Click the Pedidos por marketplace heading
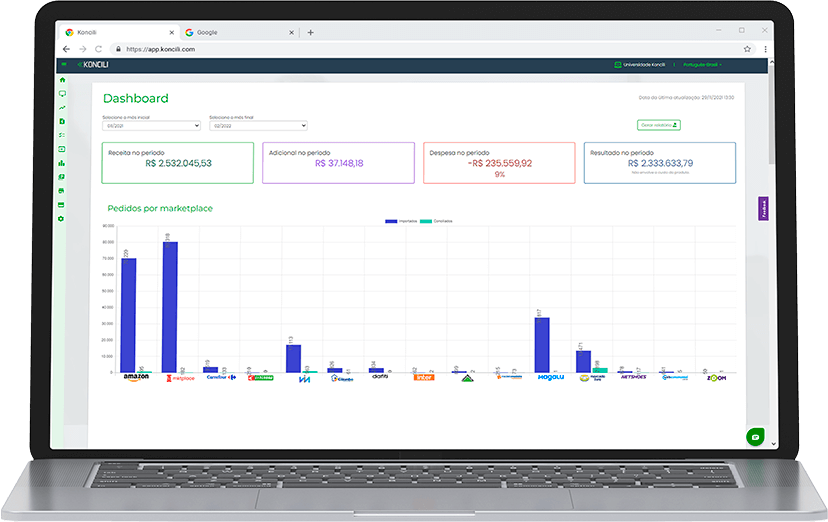The image size is (828, 522). tap(160, 208)
